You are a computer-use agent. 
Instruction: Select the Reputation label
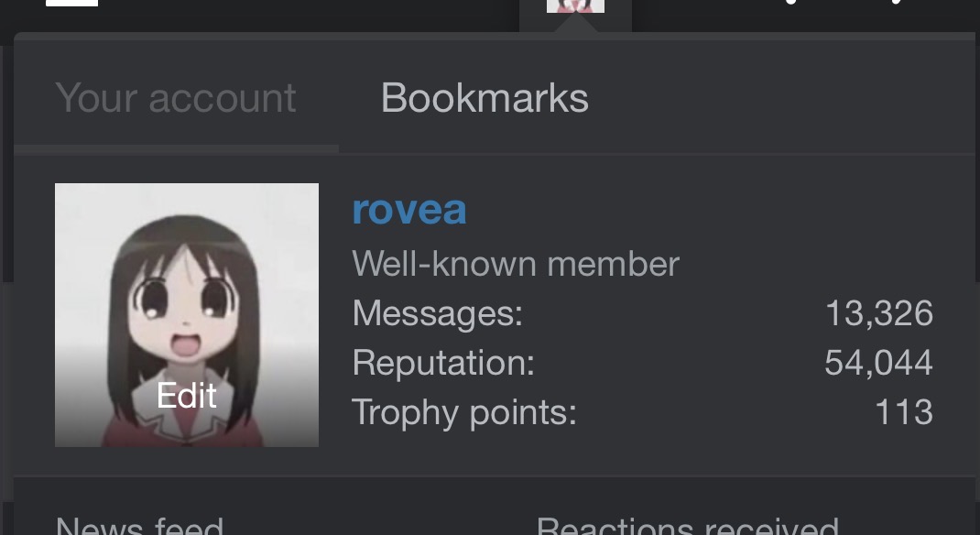[x=444, y=363]
